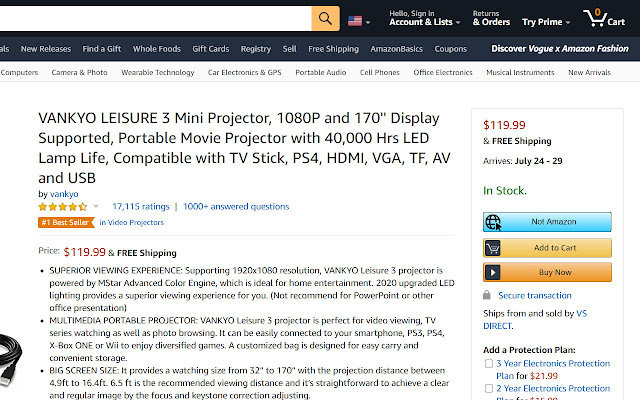640x400 pixels.
Task: Click the Secure transaction lock icon
Action: (x=489, y=296)
